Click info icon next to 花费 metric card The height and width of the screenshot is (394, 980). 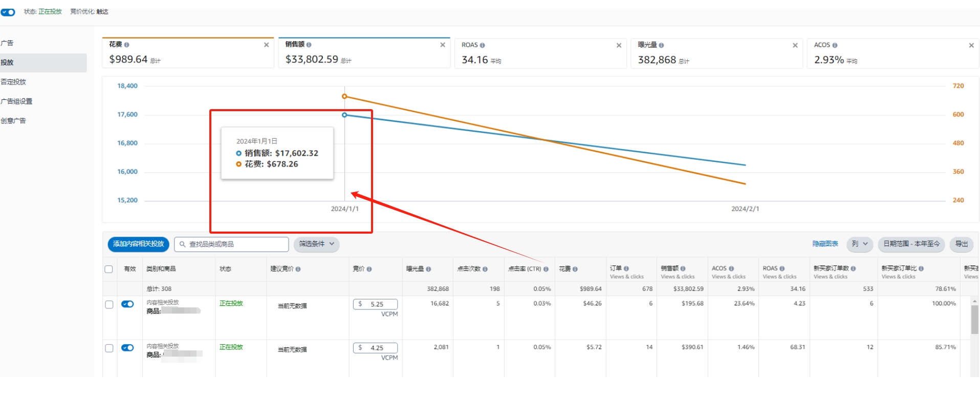click(x=127, y=45)
